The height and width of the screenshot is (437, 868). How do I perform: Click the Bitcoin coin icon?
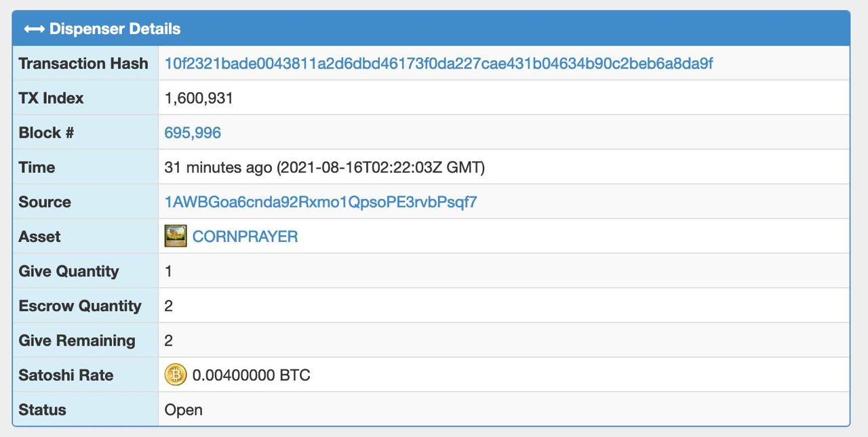[176, 375]
